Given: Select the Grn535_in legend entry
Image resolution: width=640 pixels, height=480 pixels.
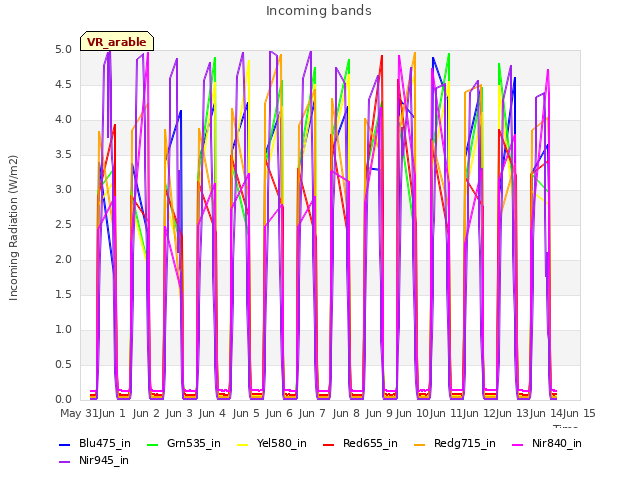Looking at the screenshot, I should (x=184, y=443).
